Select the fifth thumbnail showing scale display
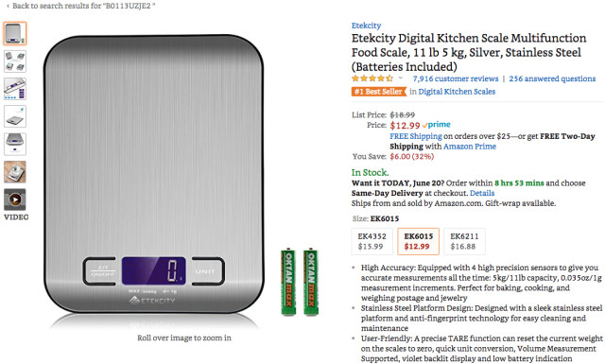The image size is (605, 364). tap(15, 145)
